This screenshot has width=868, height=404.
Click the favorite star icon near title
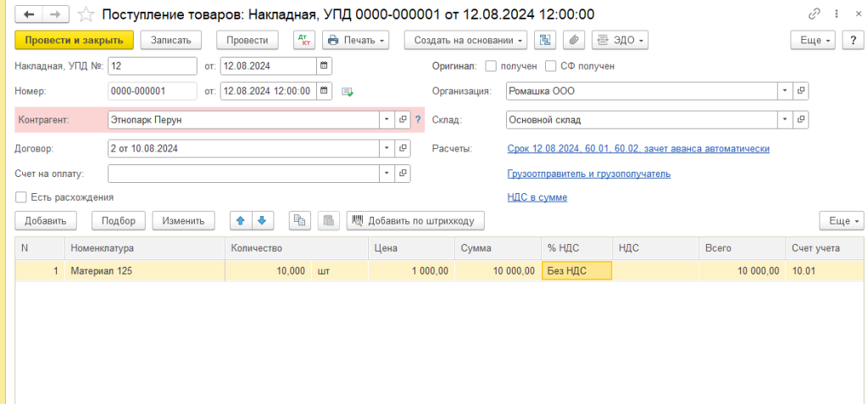pos(86,14)
